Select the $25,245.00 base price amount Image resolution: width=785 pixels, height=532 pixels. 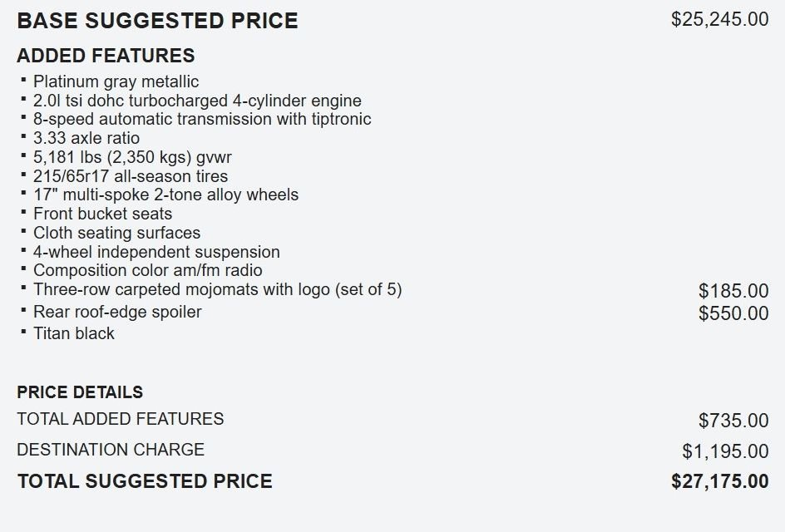(x=719, y=19)
